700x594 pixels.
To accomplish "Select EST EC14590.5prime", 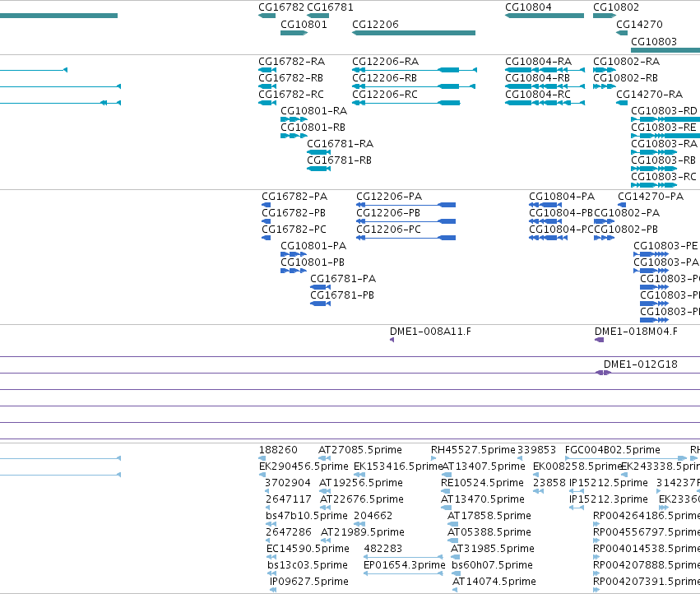I will (x=308, y=549).
